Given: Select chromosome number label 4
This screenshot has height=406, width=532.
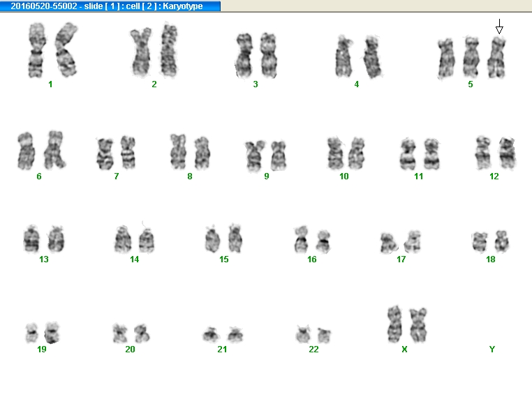Looking at the screenshot, I should point(357,84).
